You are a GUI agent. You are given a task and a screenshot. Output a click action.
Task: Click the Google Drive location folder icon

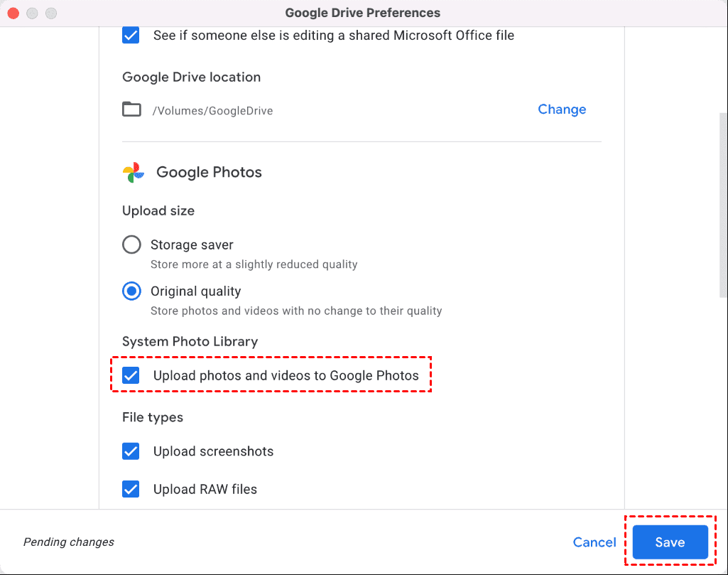[x=131, y=109]
